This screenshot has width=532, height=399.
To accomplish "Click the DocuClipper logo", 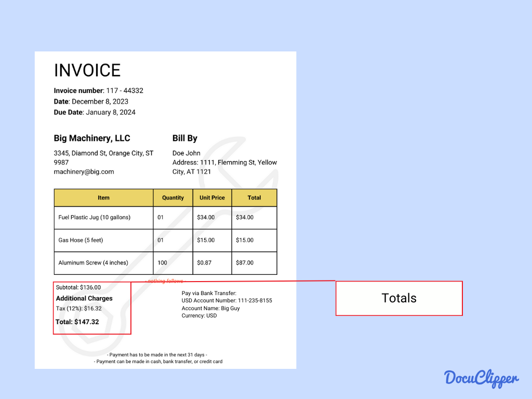I will (482, 378).
